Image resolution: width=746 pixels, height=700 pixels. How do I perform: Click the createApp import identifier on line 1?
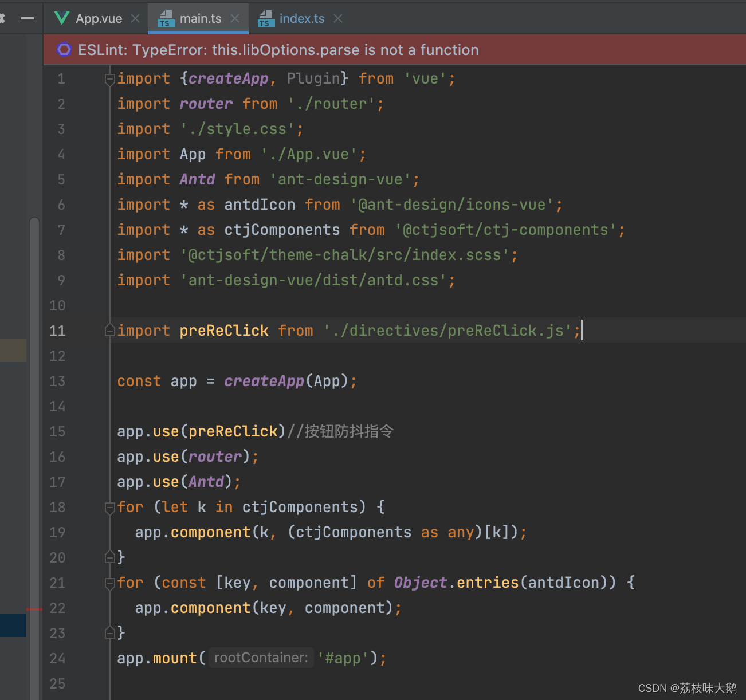coord(229,78)
